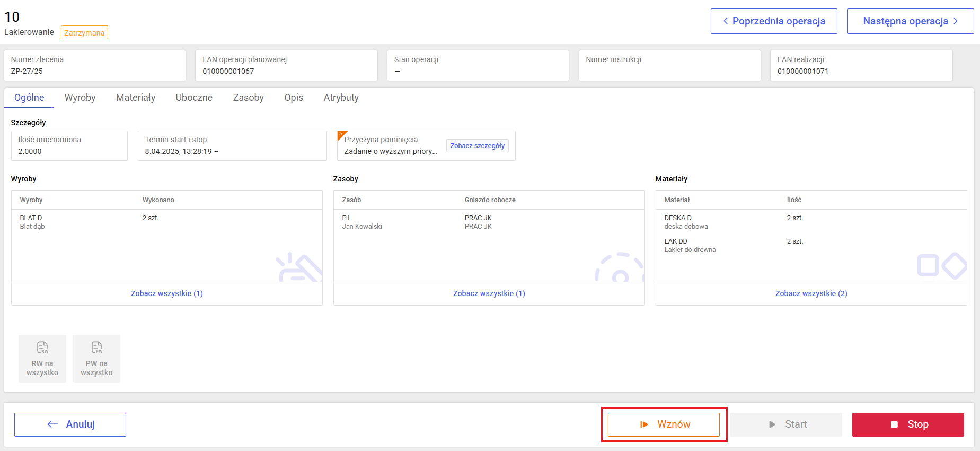Switch to the Wyroby tab
980x451 pixels.
80,98
